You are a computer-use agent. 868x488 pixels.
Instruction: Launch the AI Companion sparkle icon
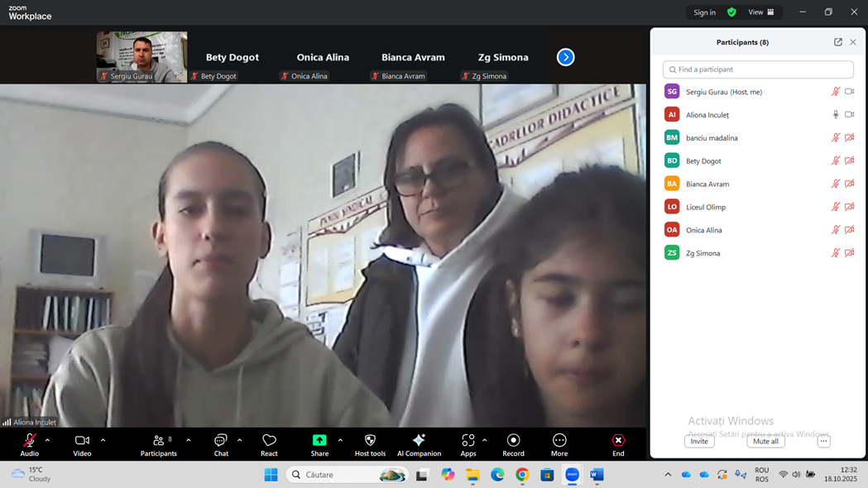pyautogui.click(x=419, y=441)
